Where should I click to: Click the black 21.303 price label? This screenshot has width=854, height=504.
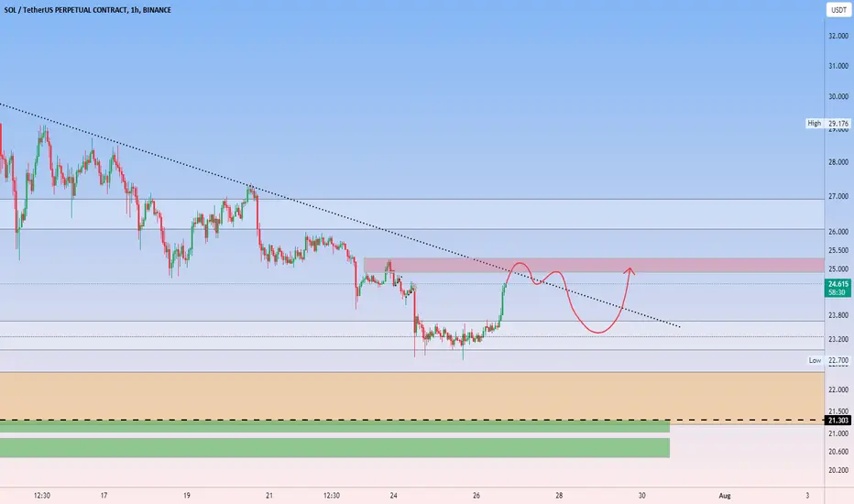pyautogui.click(x=838, y=420)
